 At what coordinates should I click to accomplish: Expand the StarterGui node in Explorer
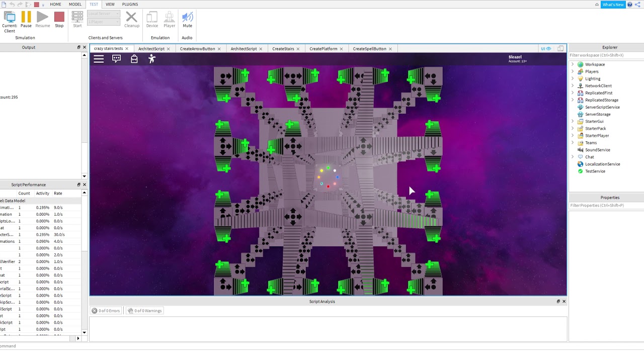[573, 121]
